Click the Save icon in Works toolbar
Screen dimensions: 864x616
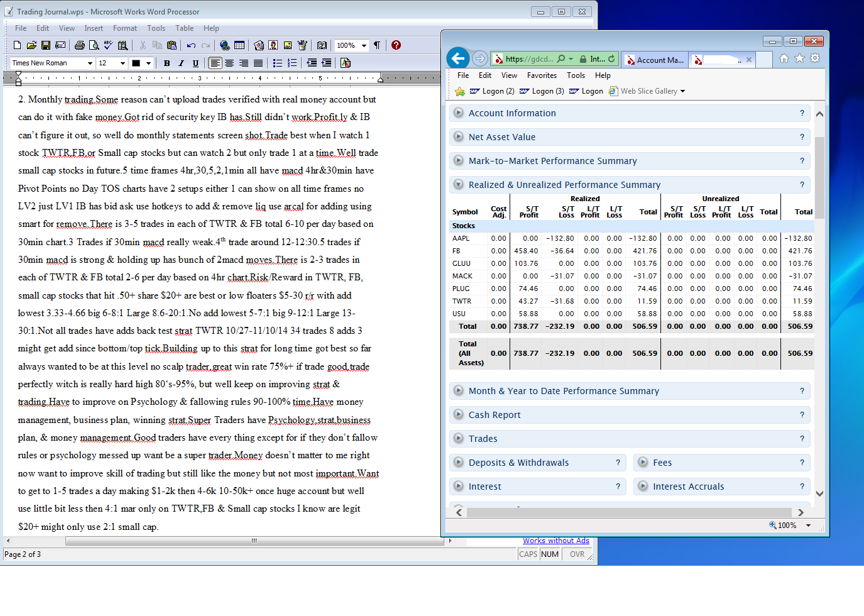[46, 45]
